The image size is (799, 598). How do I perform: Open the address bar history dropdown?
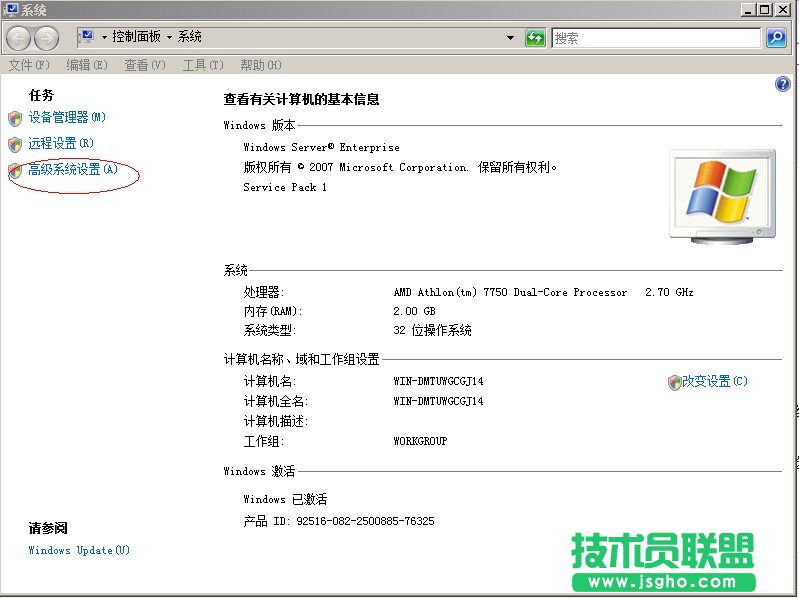(510, 38)
